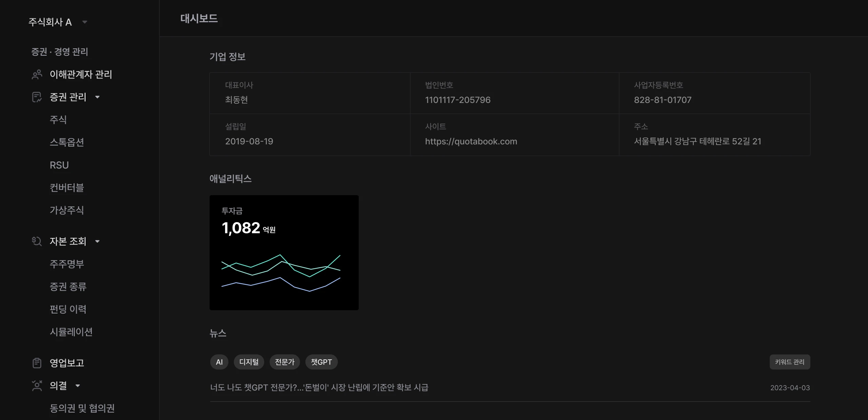
Task: Collapse the 의결 section arrow
Action: click(x=78, y=385)
